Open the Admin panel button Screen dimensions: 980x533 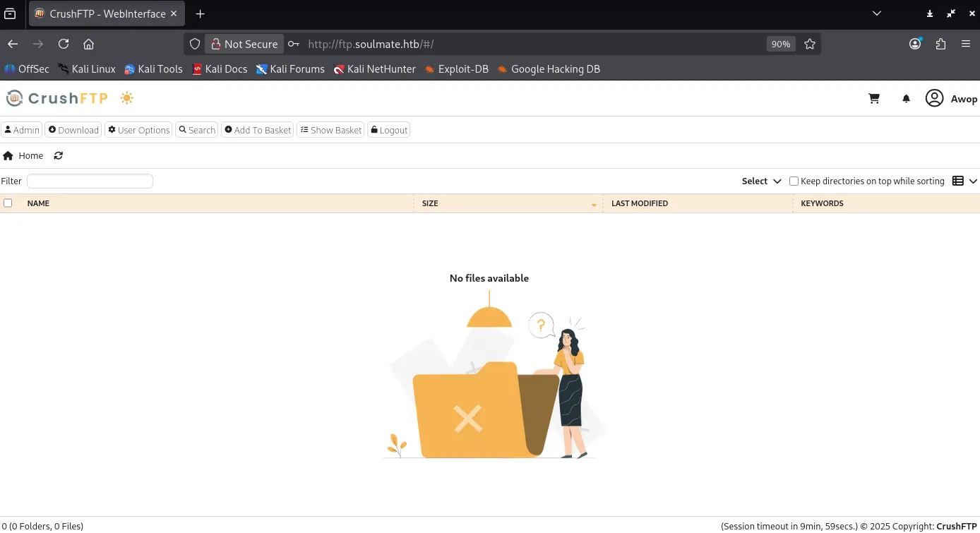22,130
